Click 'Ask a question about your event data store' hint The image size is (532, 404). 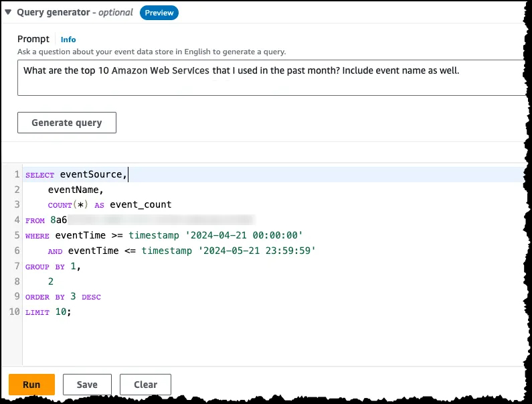(152, 52)
